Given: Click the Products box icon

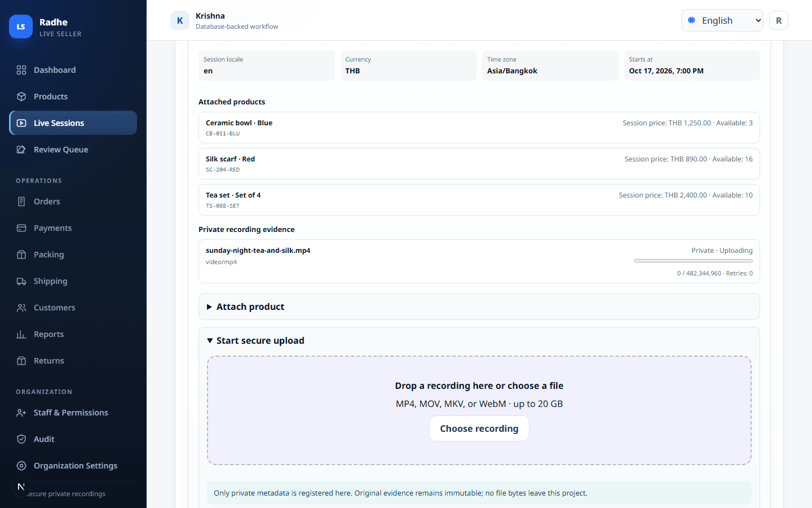Looking at the screenshot, I should pyautogui.click(x=21, y=97).
